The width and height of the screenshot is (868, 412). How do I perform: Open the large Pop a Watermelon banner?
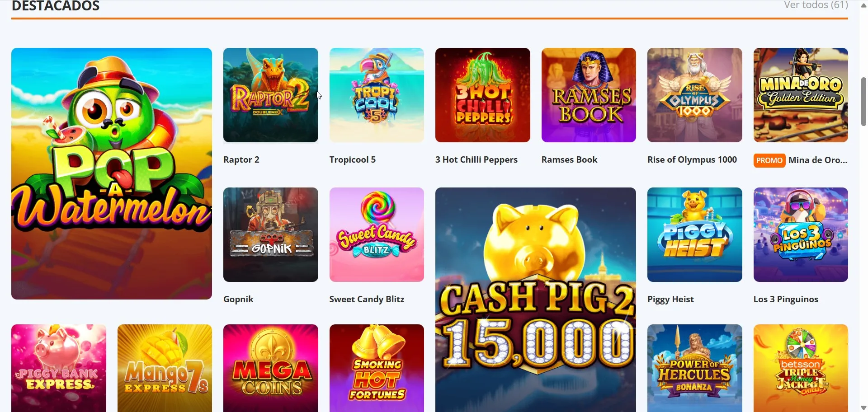point(112,173)
